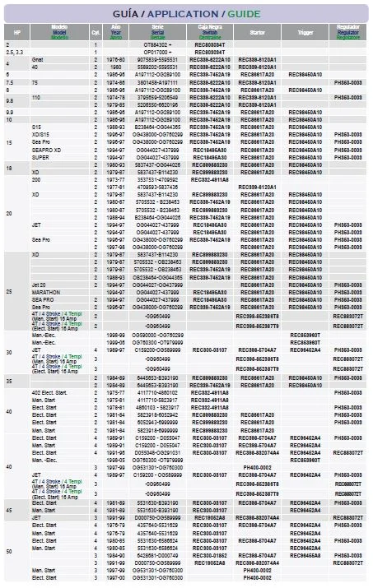Click the 35 HP cell

pyautogui.click(x=17, y=382)
